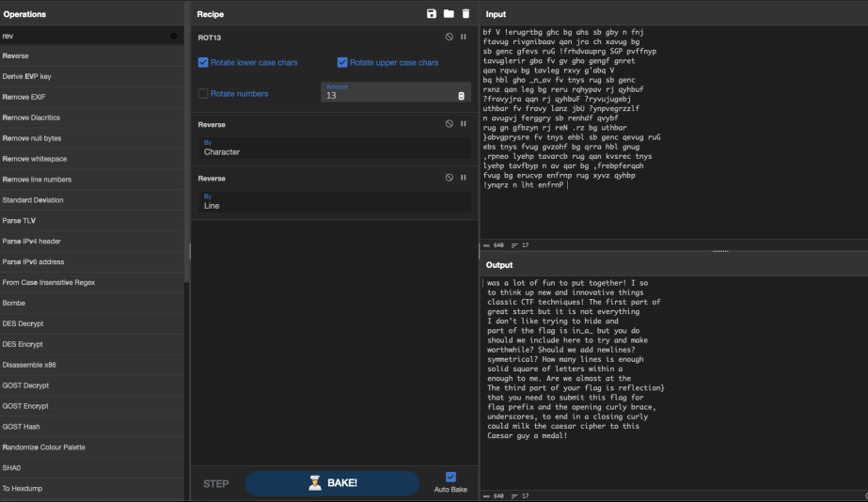
Task: Select the To Hexdump operation
Action: click(x=23, y=488)
